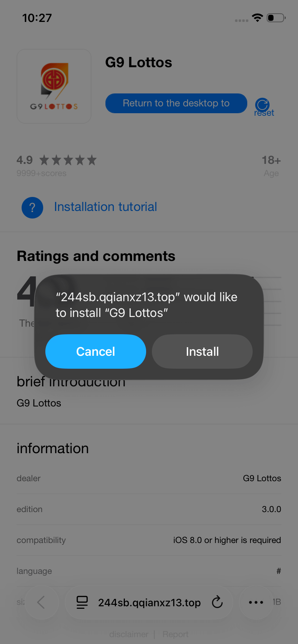Viewport: 298px width, 644px height.
Task: Tap the G9 Lottos app icon
Action: coord(54,86)
